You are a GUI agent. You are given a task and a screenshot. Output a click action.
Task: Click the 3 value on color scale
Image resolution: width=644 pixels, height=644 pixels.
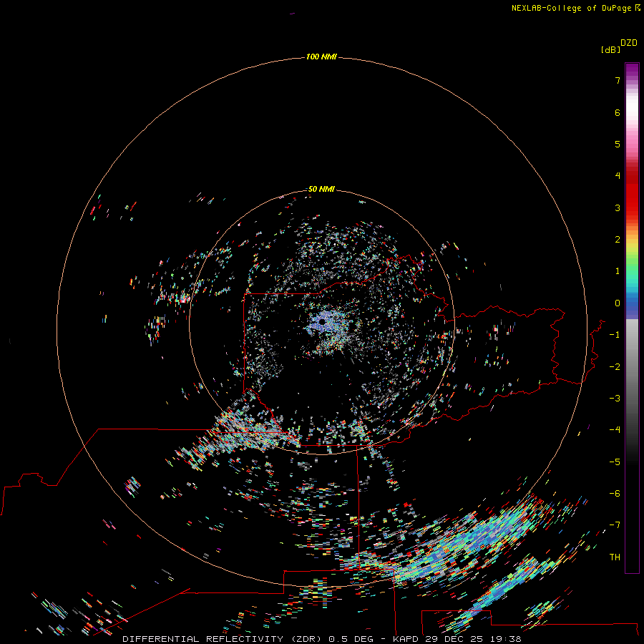click(x=618, y=208)
